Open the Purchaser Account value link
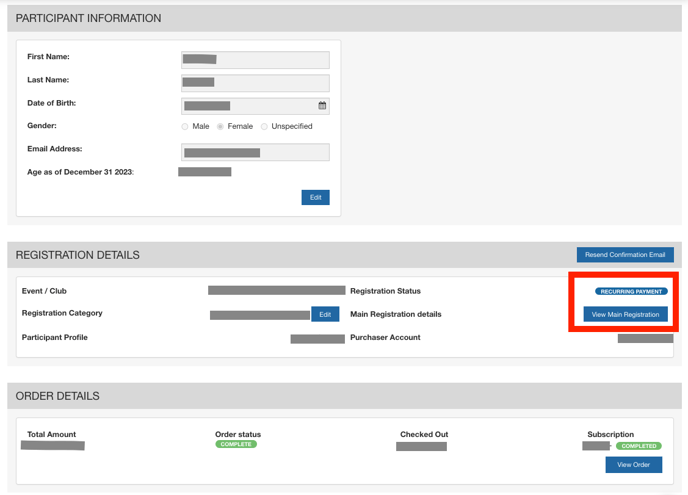 645,339
